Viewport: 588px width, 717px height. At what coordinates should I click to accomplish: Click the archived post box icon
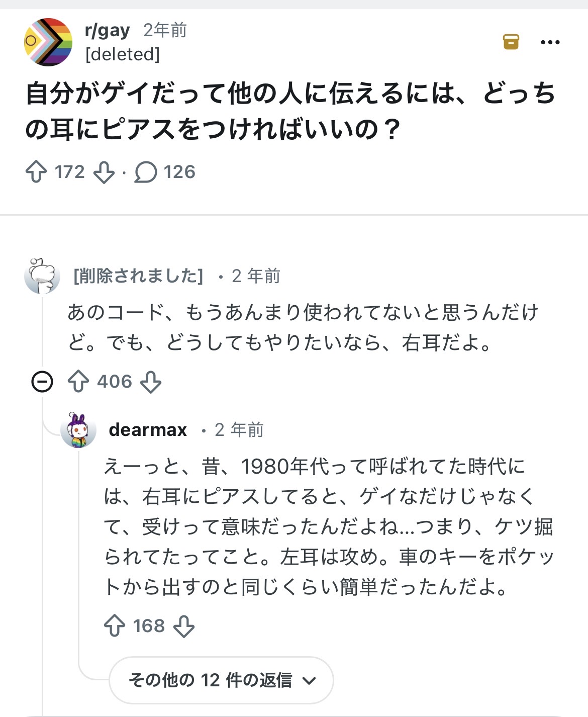point(511,42)
